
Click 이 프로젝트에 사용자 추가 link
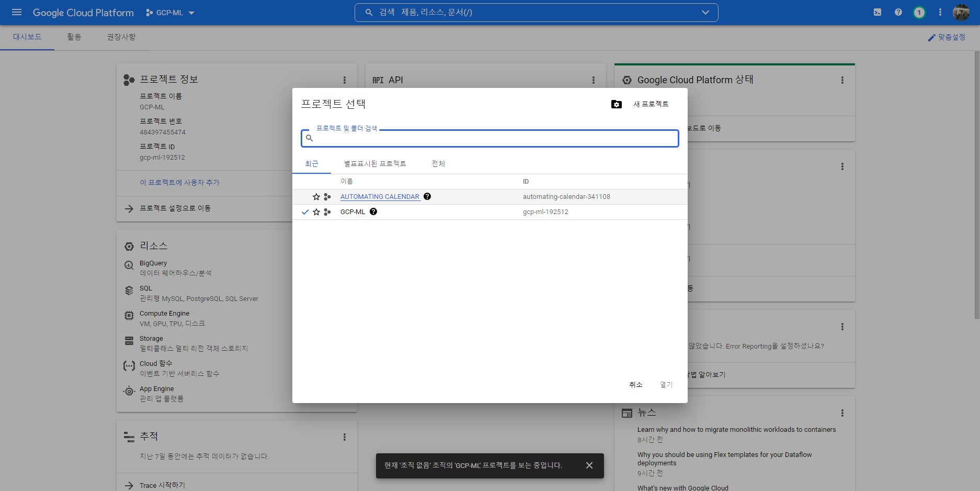(x=179, y=183)
